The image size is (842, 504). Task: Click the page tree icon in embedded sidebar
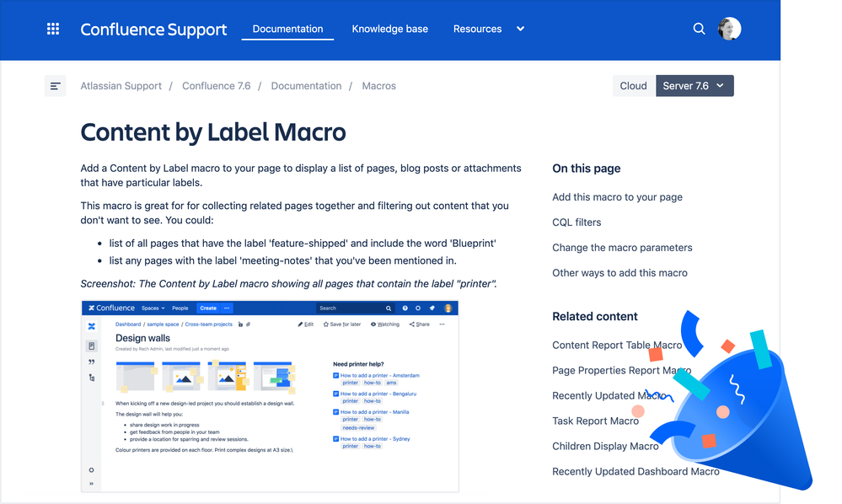click(91, 378)
